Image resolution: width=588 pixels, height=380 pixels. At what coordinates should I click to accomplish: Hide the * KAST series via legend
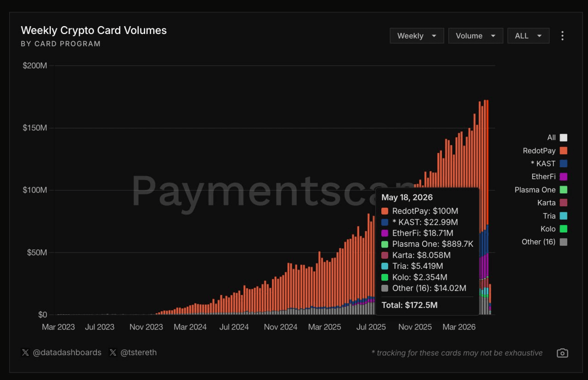[549, 164]
